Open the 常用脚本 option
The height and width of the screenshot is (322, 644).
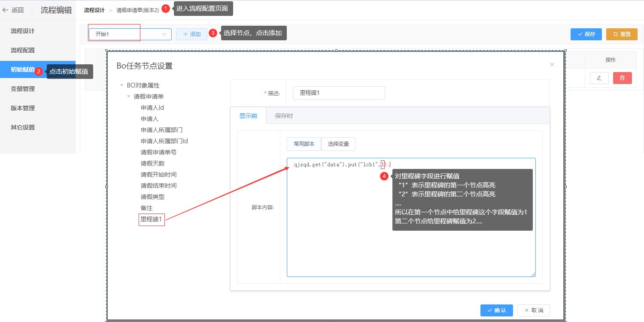[304, 144]
